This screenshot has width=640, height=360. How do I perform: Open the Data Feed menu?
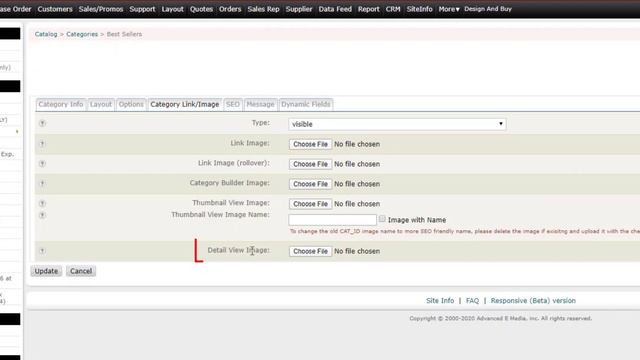tap(335, 9)
